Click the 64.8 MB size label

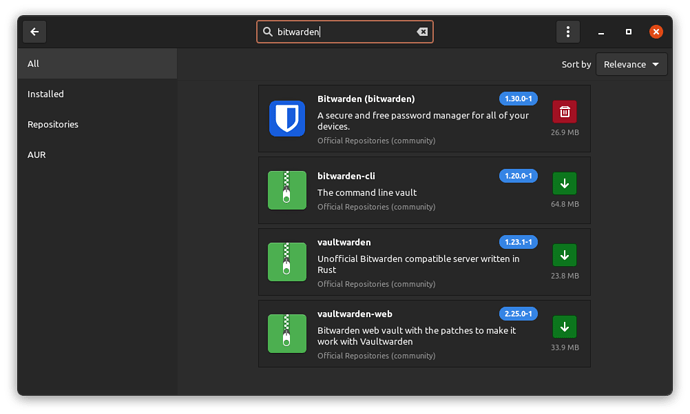[565, 204]
